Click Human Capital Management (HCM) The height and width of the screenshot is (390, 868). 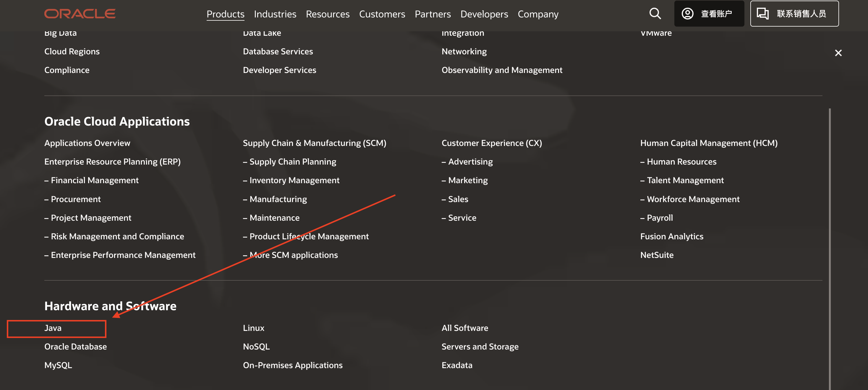point(709,143)
